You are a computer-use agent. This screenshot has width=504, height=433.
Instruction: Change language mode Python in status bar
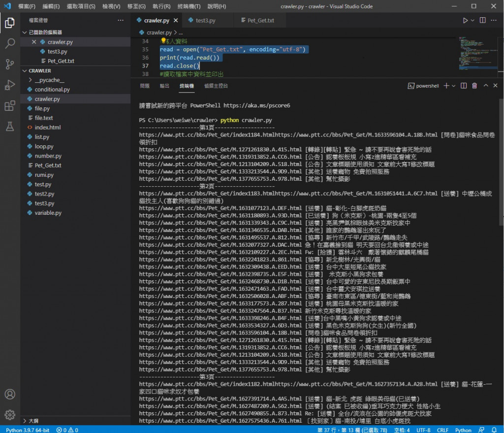pyautogui.click(x=463, y=430)
